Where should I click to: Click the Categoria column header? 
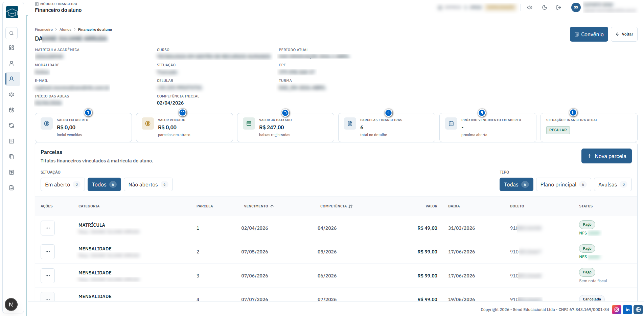point(89,206)
